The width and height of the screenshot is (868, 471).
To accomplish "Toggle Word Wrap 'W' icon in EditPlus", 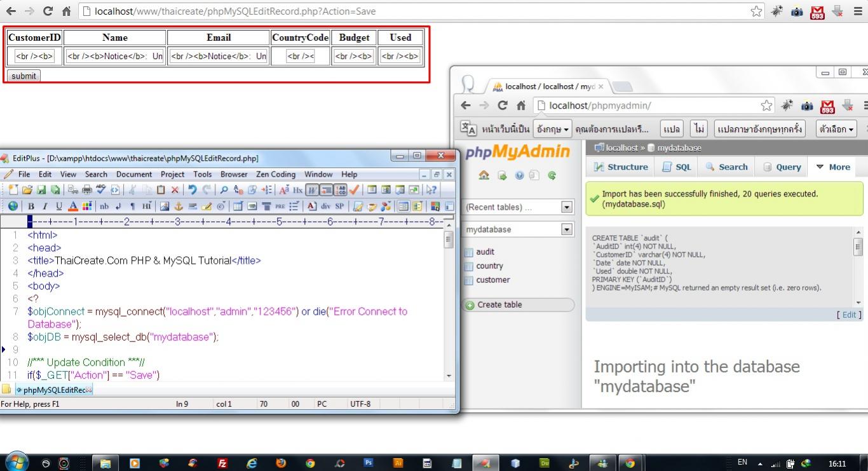I will (x=312, y=189).
